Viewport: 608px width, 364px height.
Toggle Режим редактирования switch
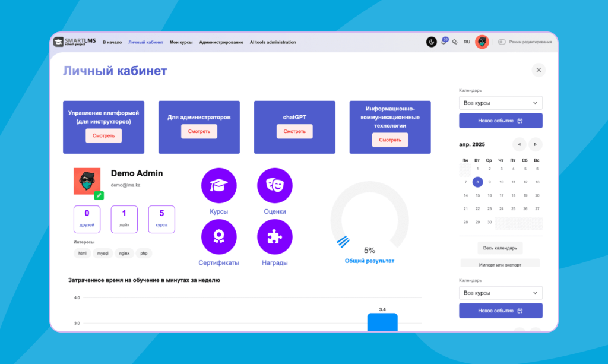(x=502, y=42)
